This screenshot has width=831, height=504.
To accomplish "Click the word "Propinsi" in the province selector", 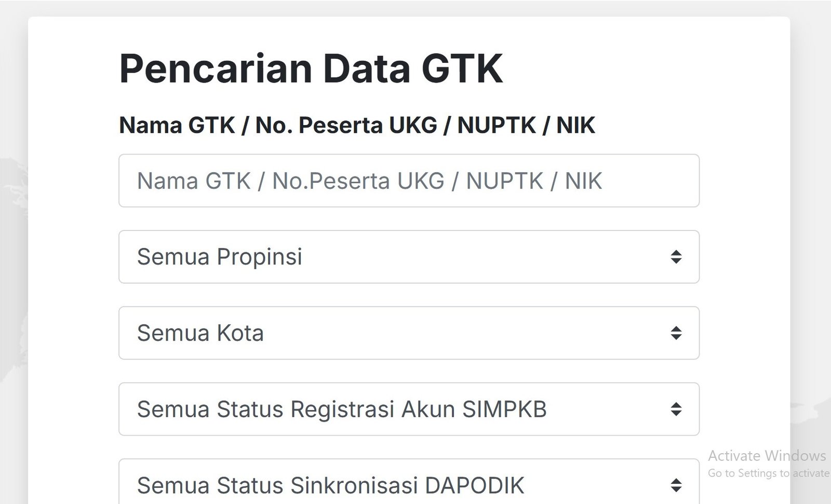I will (259, 257).
